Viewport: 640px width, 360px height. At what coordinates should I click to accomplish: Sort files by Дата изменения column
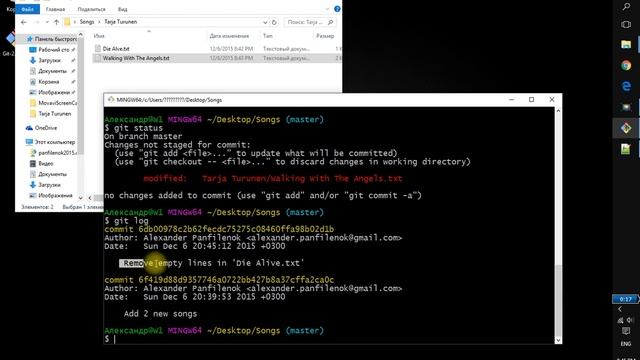[229, 36]
